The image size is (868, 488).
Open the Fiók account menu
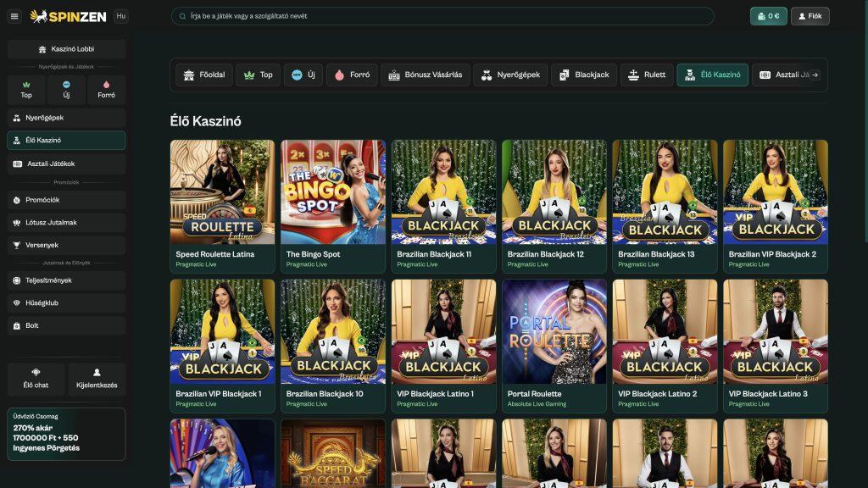pyautogui.click(x=810, y=16)
